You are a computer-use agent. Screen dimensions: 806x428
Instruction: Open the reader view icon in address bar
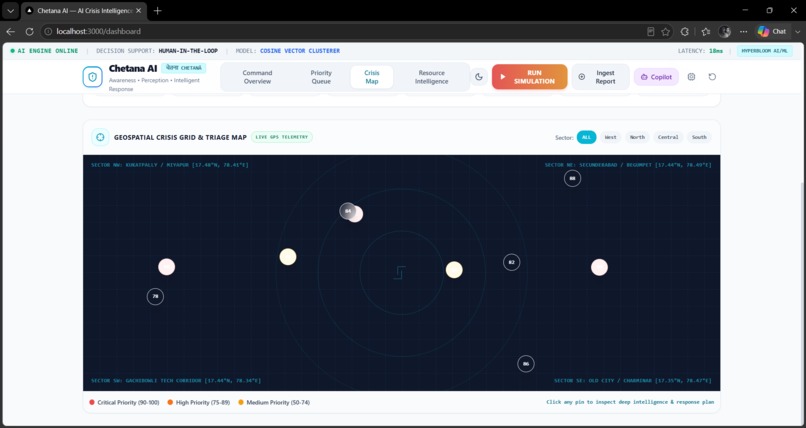[x=650, y=31]
